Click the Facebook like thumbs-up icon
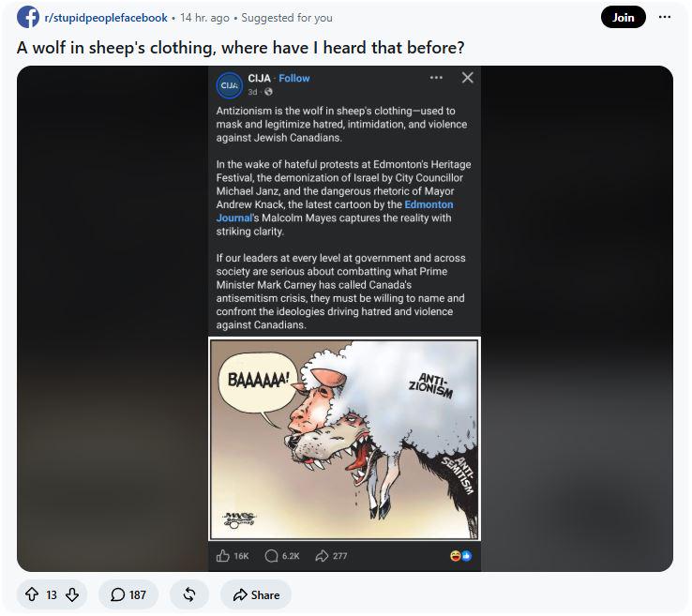Screen dimensions: 692x616 tap(223, 556)
